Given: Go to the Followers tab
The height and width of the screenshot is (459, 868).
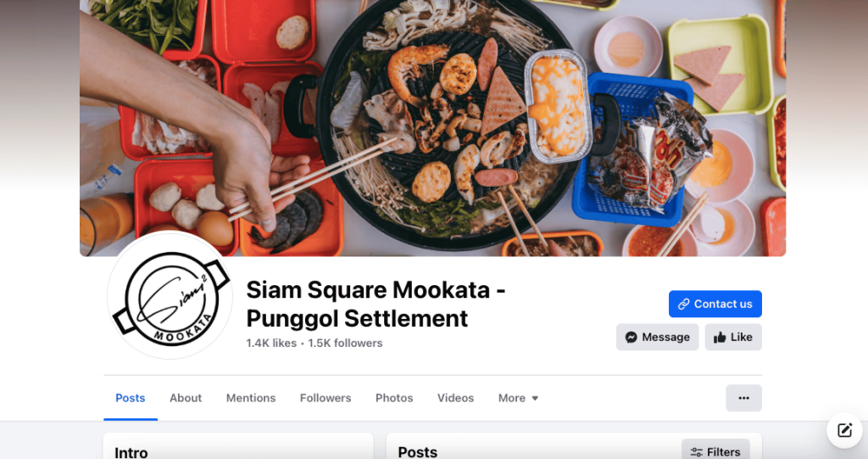Looking at the screenshot, I should (325, 398).
